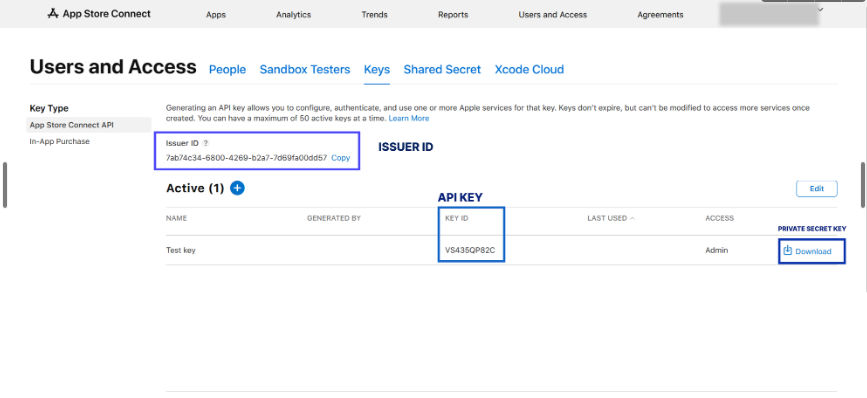Click the App Store Connect logo

click(x=99, y=14)
